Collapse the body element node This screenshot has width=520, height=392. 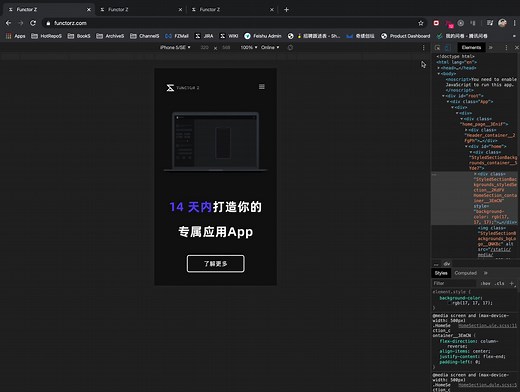coord(439,74)
